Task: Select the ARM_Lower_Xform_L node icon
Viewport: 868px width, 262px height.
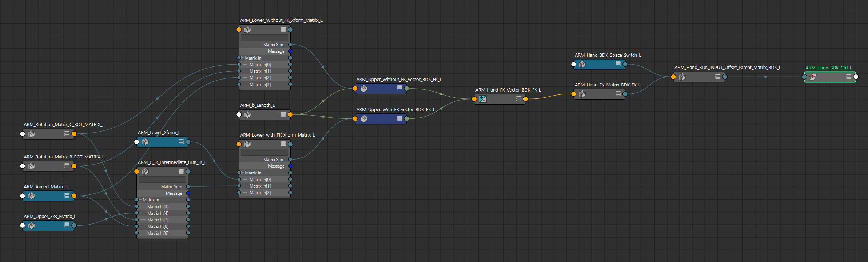Action: 145,142
